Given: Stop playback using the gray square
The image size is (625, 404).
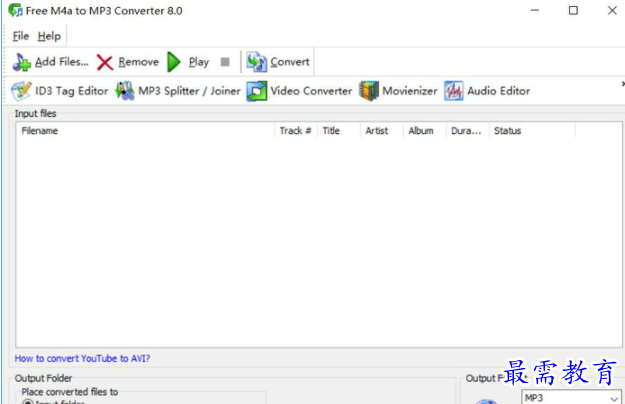Looking at the screenshot, I should click(225, 62).
